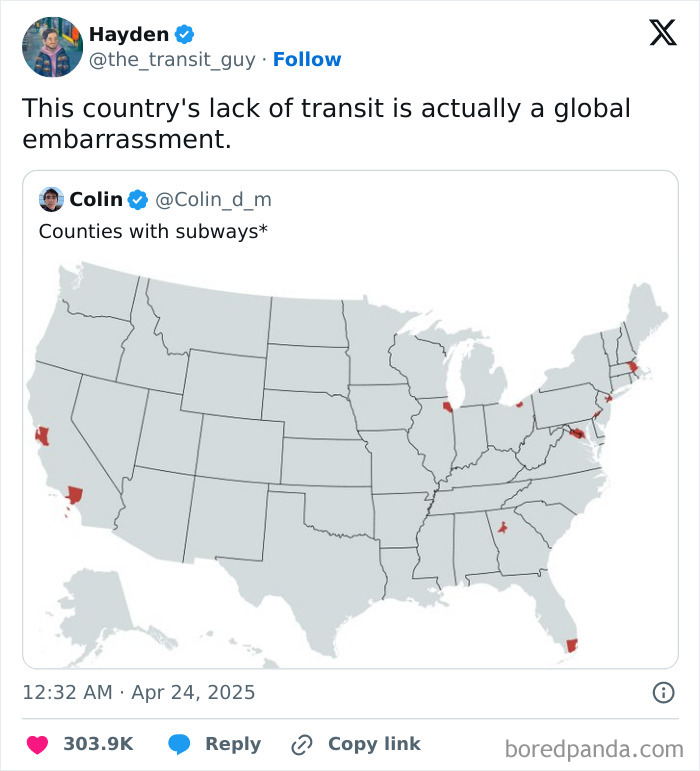
Task: Click the quoted tweet text 'Counties with subways*'
Action: [153, 231]
